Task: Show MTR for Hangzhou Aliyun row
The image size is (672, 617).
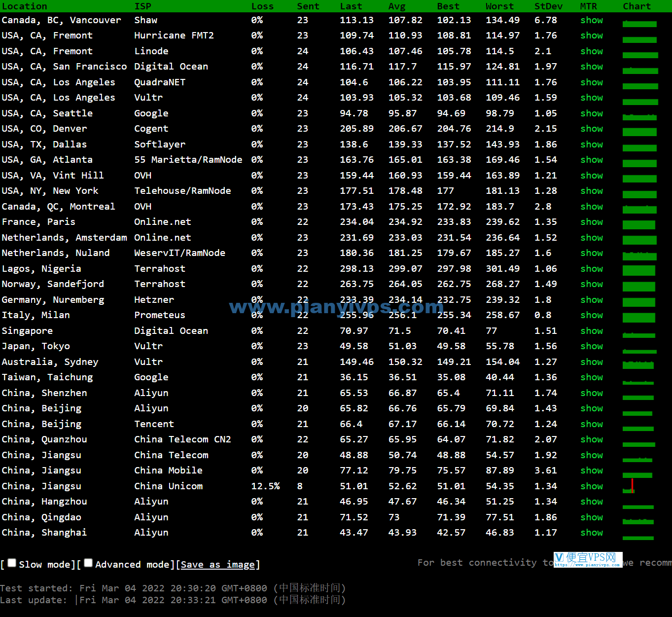Action: [592, 502]
